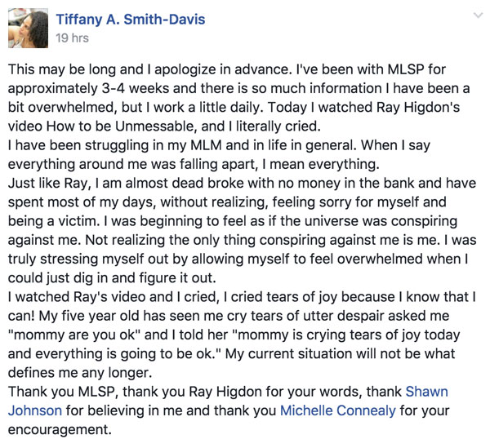This screenshot has width=490, height=448.
Task: Open the 19 hrs timestamp permalink
Action: 72,38
